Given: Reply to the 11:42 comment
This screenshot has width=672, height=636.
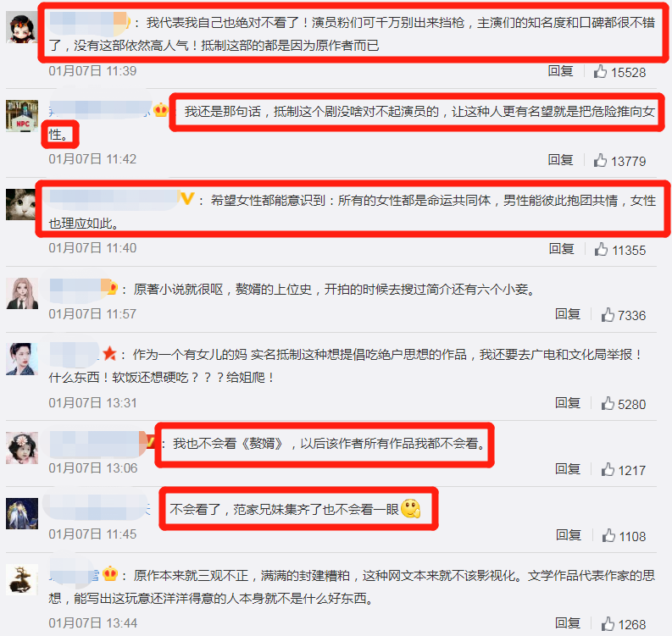Looking at the screenshot, I should tap(561, 160).
